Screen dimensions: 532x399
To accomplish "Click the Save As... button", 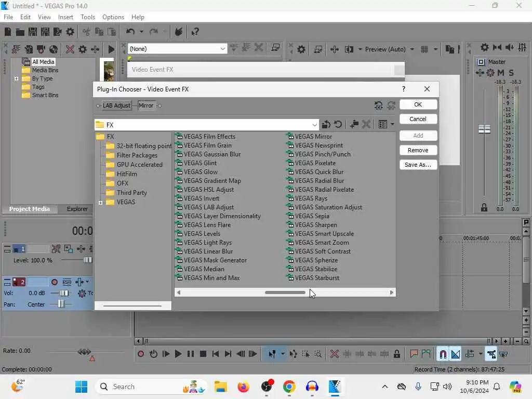I will pos(418,165).
